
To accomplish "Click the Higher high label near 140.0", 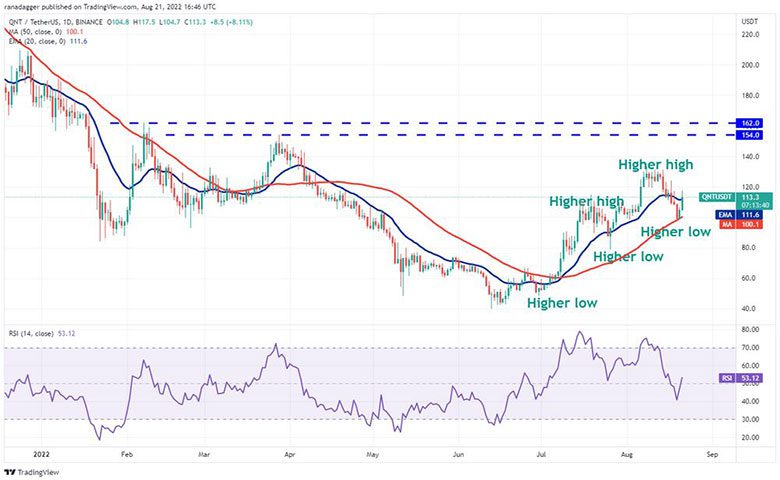I will click(x=656, y=165).
